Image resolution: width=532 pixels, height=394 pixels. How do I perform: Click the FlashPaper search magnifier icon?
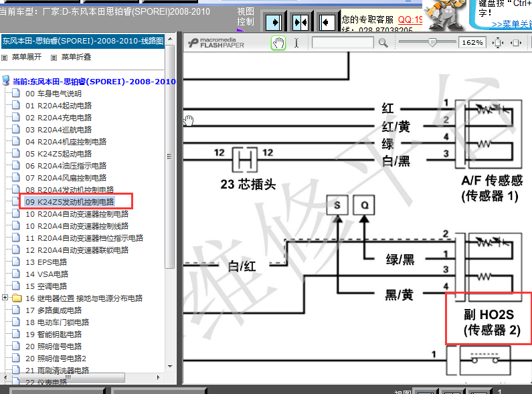(383, 43)
